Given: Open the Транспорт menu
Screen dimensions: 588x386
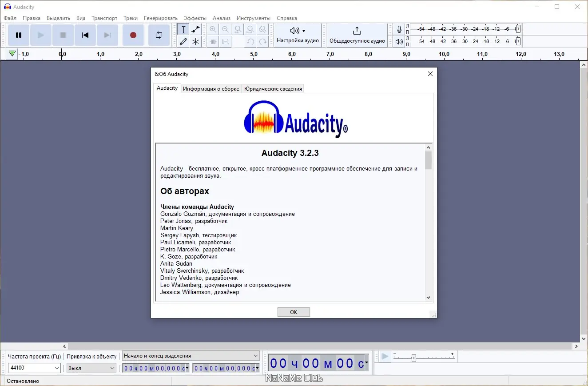Looking at the screenshot, I should click(104, 18).
